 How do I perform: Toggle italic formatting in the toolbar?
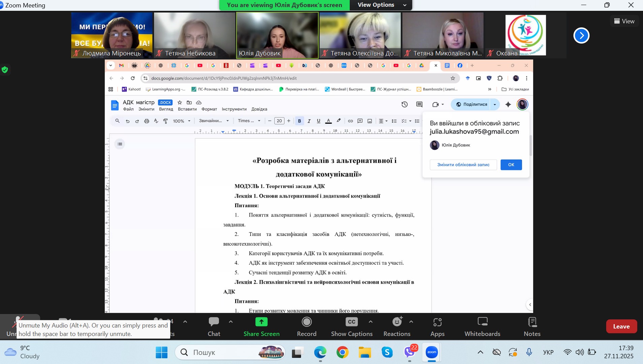(x=309, y=121)
